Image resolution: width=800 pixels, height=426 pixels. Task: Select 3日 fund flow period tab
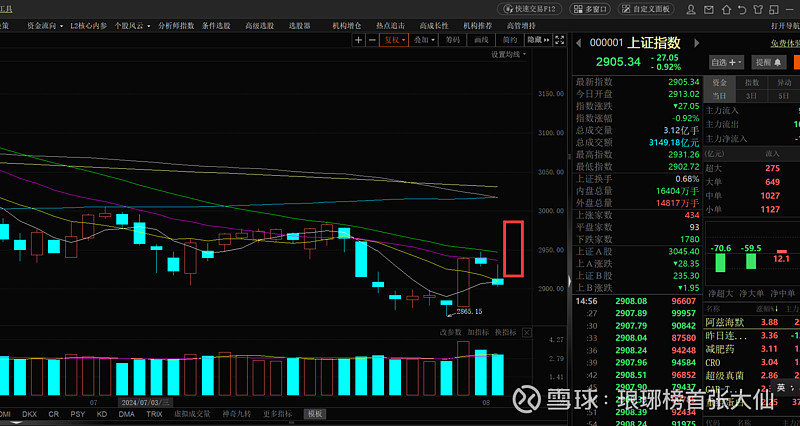coord(752,96)
